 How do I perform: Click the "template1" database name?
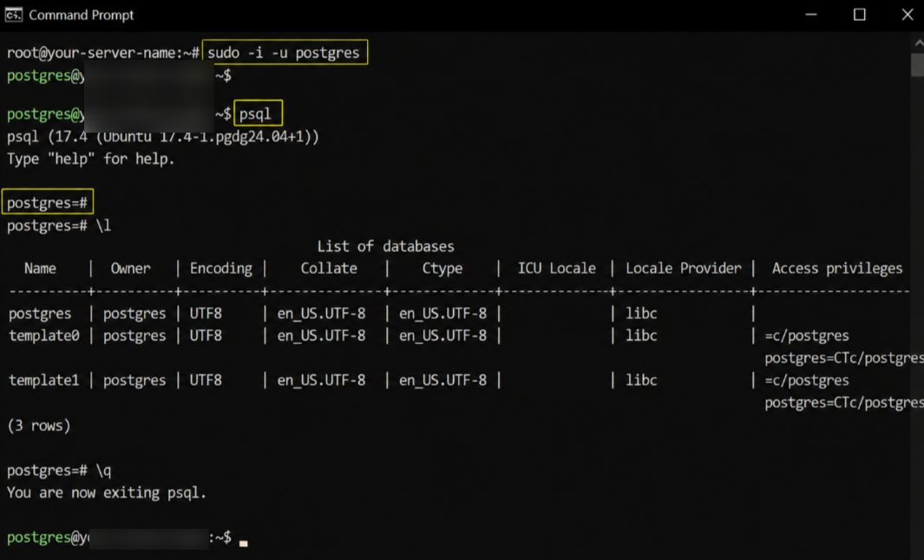tap(44, 381)
